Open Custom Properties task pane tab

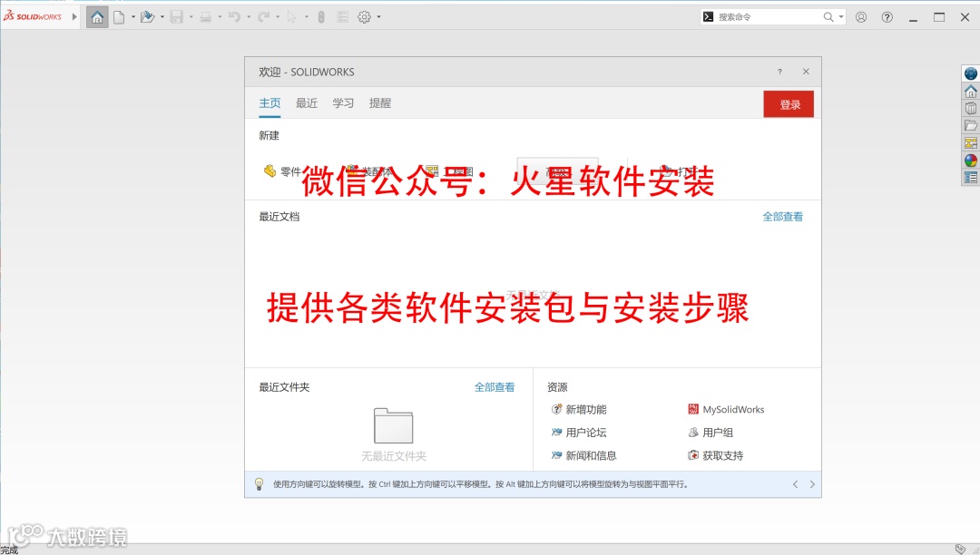[971, 178]
